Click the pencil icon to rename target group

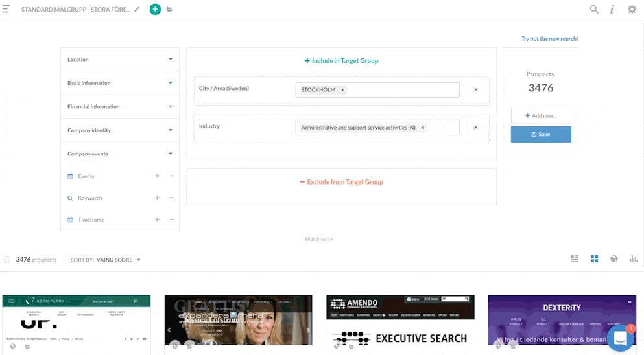137,10
